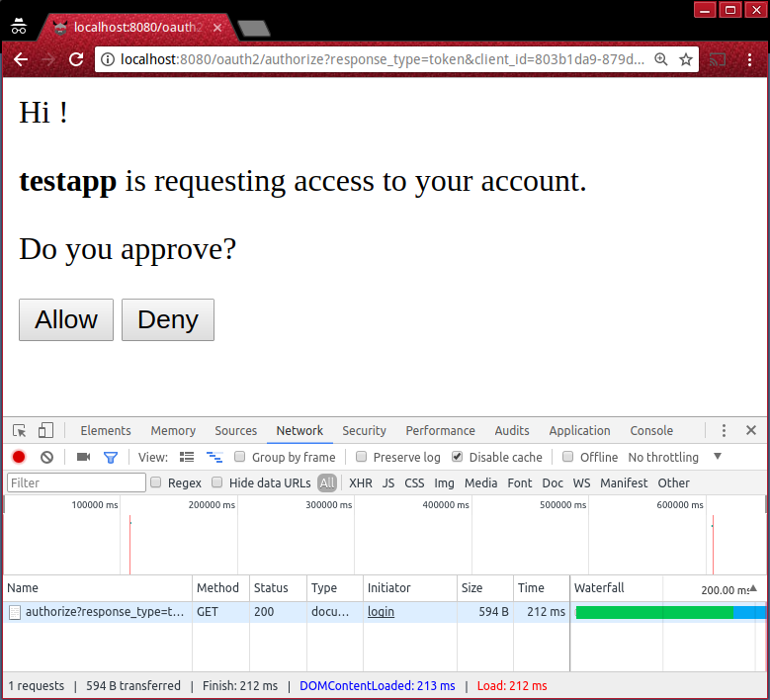The width and height of the screenshot is (770, 700).
Task: Click the Waterfall column sort arrow
Action: pos(753,588)
